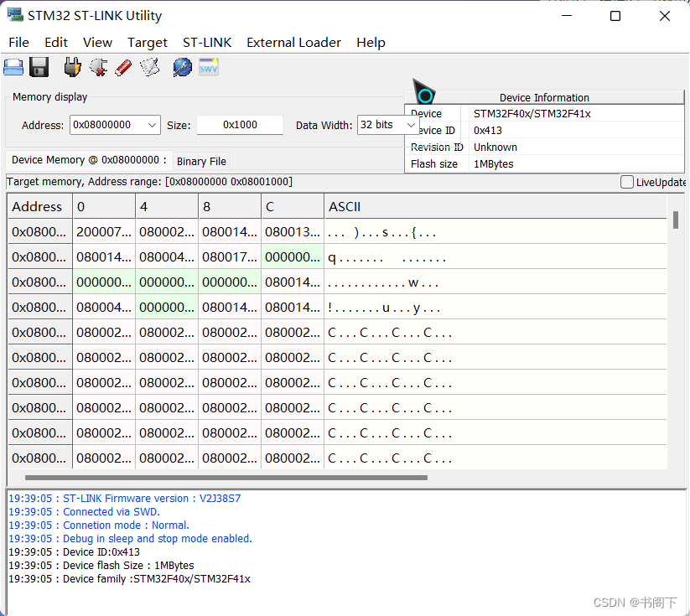Minimize the ST-LINK Utility window
The width and height of the screenshot is (690, 616).
point(567,16)
